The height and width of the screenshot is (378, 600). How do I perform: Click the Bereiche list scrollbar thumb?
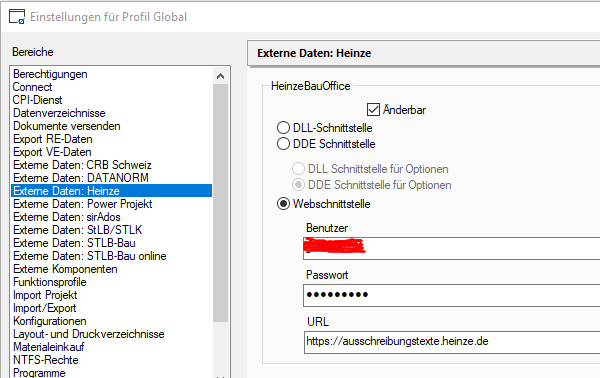click(x=220, y=203)
